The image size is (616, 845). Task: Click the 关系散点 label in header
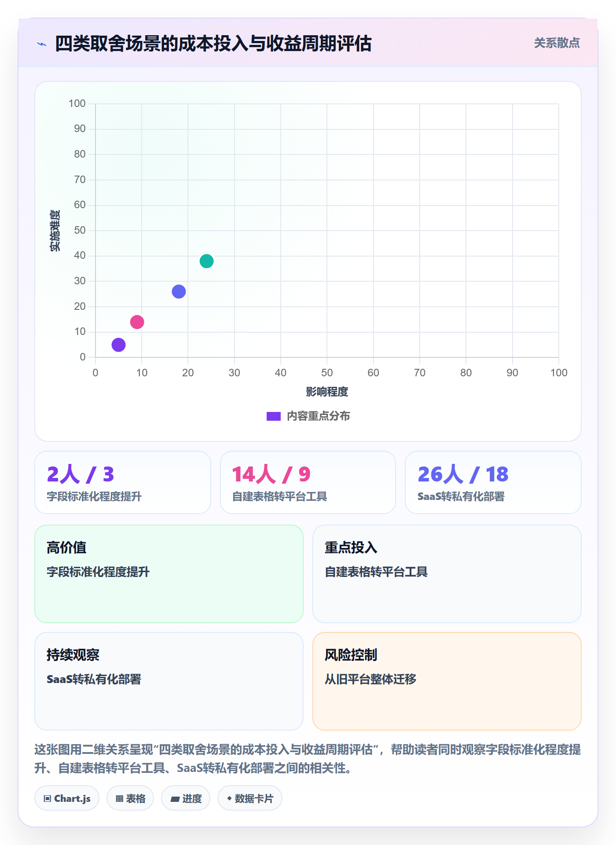[557, 43]
